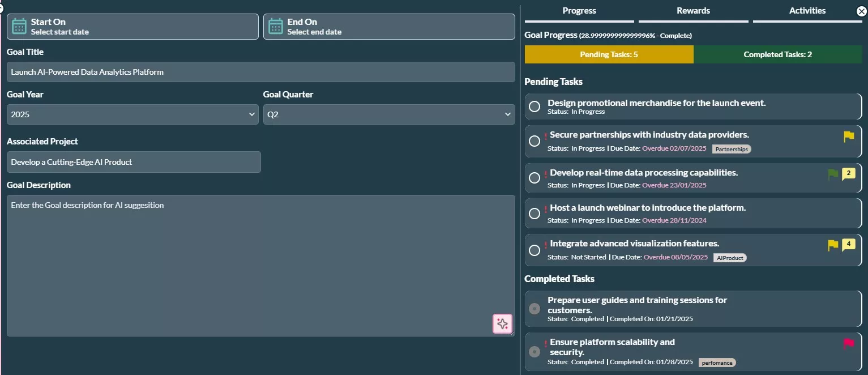The image size is (868, 375).
Task: Open 'Ensure platform scalability and security.' task title
Action: point(612,347)
